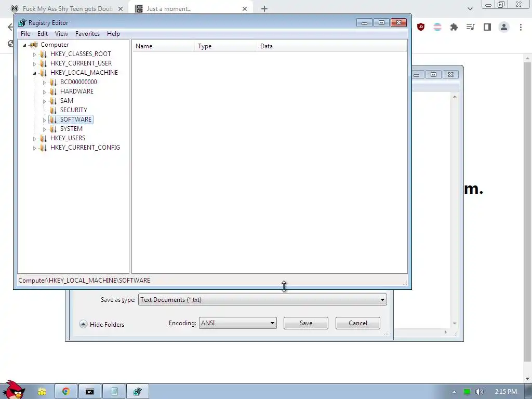Select the SAM key label
The image size is (532, 399).
(x=66, y=100)
